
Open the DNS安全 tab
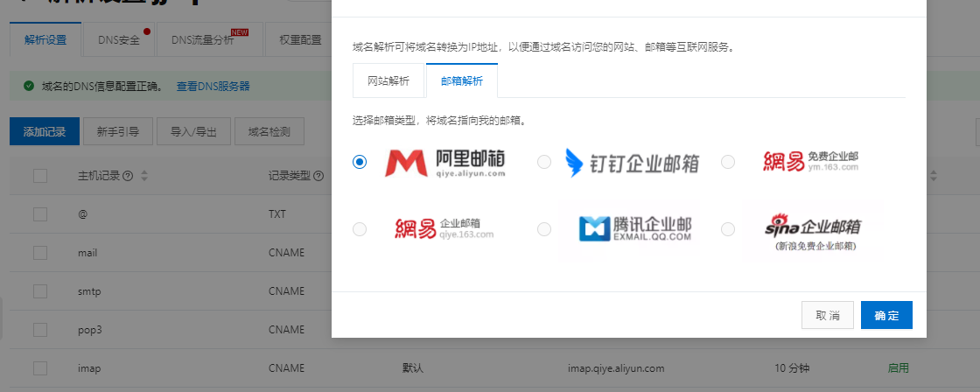(118, 39)
